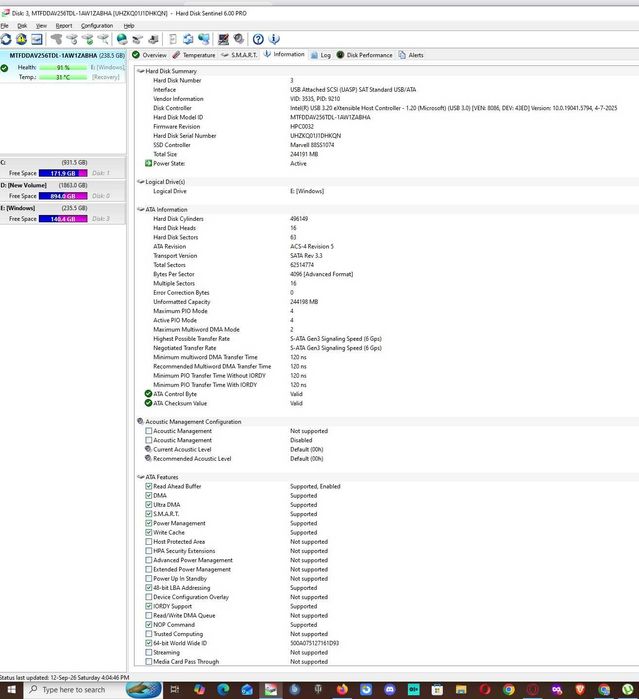Click the printer toolbar icon

[x=153, y=39]
